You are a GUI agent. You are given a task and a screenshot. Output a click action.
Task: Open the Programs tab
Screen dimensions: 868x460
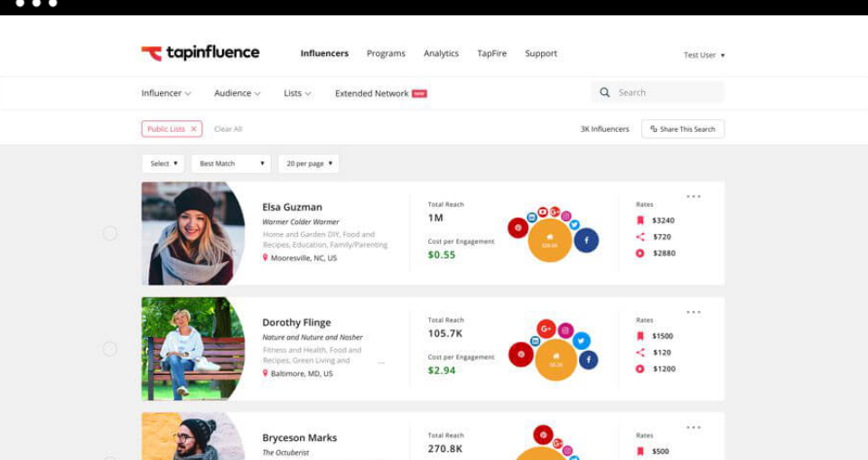[386, 53]
